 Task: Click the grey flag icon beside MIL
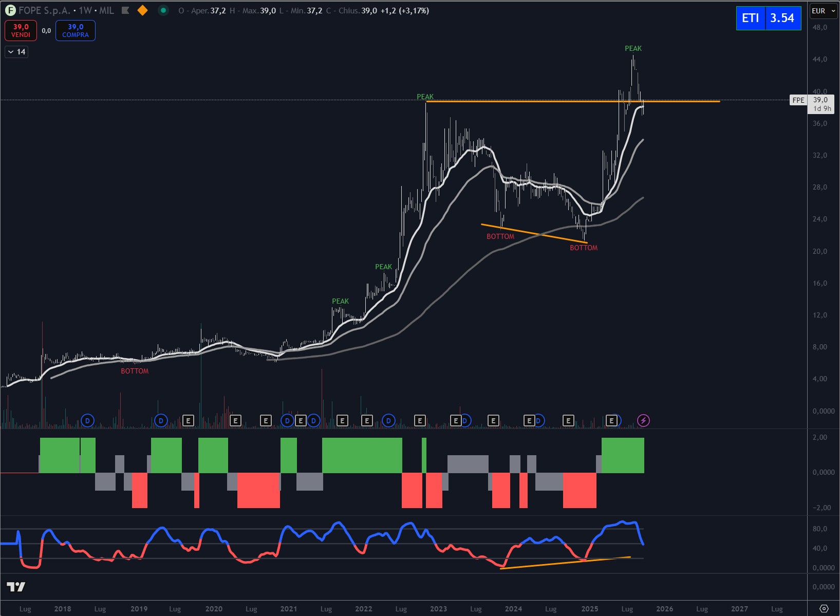click(125, 10)
